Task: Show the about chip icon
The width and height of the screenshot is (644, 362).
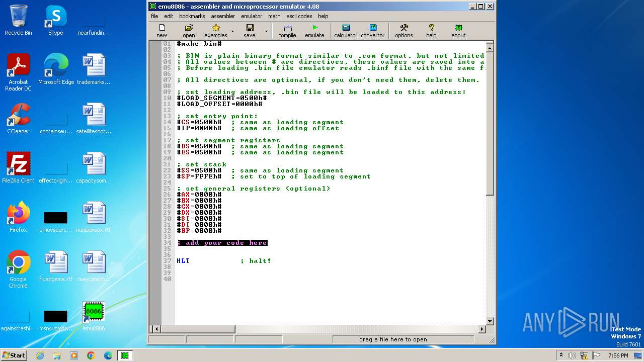Action: click(x=458, y=31)
